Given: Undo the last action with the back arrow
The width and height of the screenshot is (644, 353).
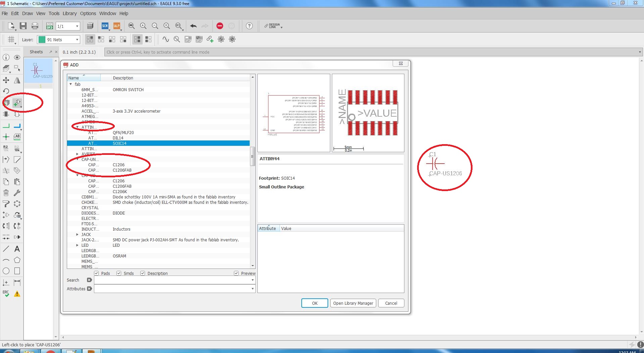Looking at the screenshot, I should click(x=193, y=26).
